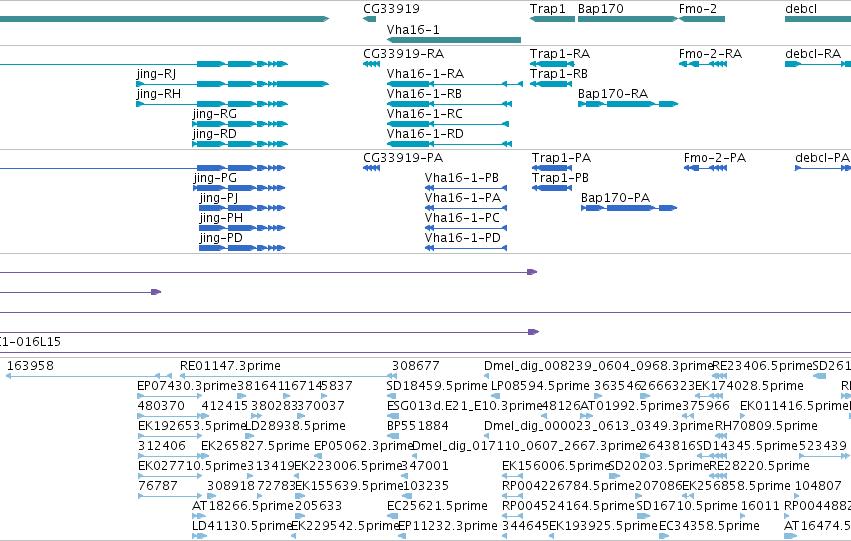Screen dimensions: 851x541
Task: Click the debcl-RA transcript label
Action: (x=813, y=54)
